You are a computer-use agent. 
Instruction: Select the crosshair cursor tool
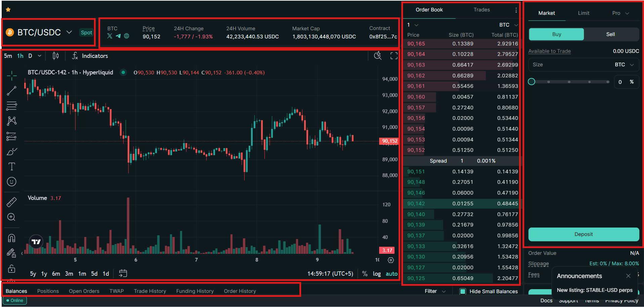11,75
